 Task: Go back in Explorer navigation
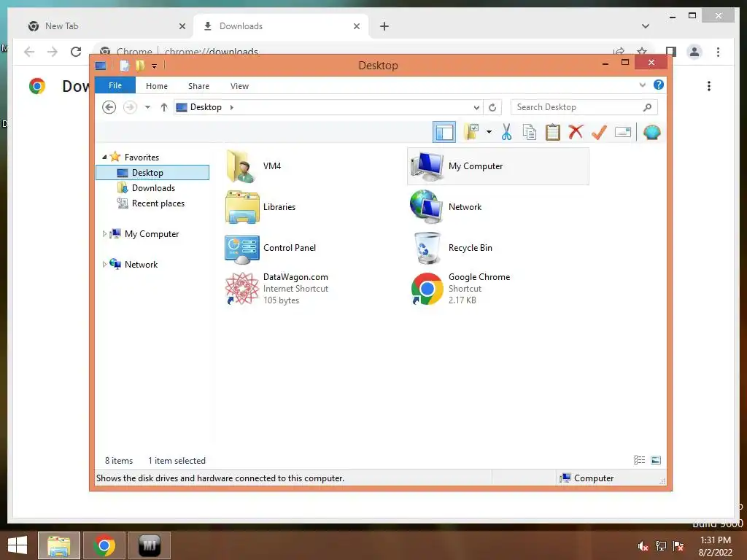point(109,107)
